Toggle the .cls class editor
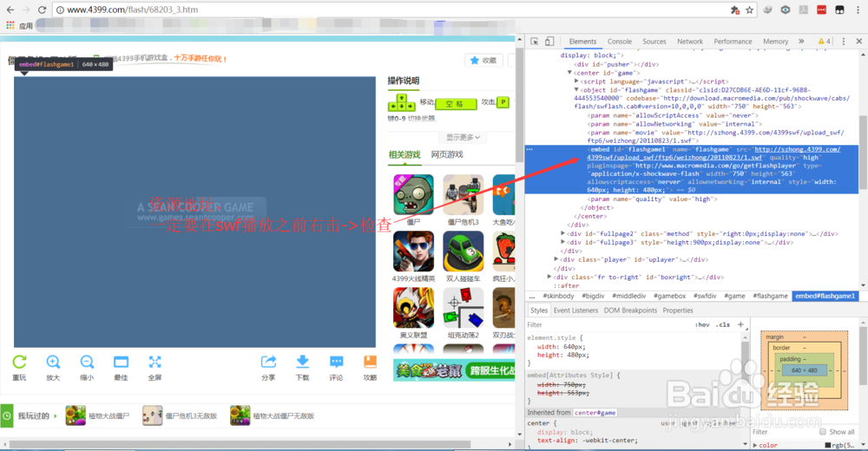This screenshot has height=451, width=868. click(x=723, y=325)
